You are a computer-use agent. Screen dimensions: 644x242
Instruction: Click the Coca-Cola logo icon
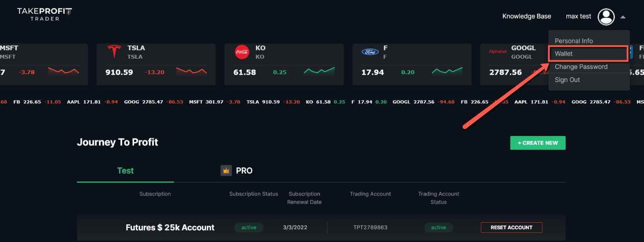point(242,52)
